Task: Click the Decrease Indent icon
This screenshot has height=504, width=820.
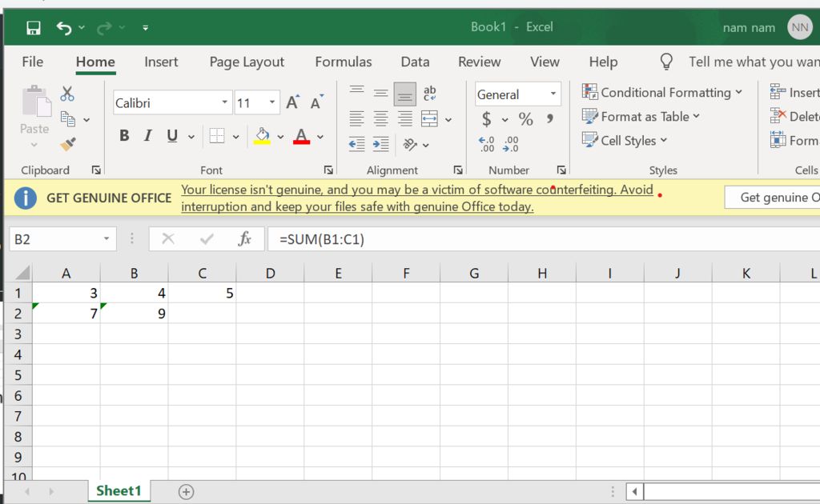Action: tap(356, 144)
